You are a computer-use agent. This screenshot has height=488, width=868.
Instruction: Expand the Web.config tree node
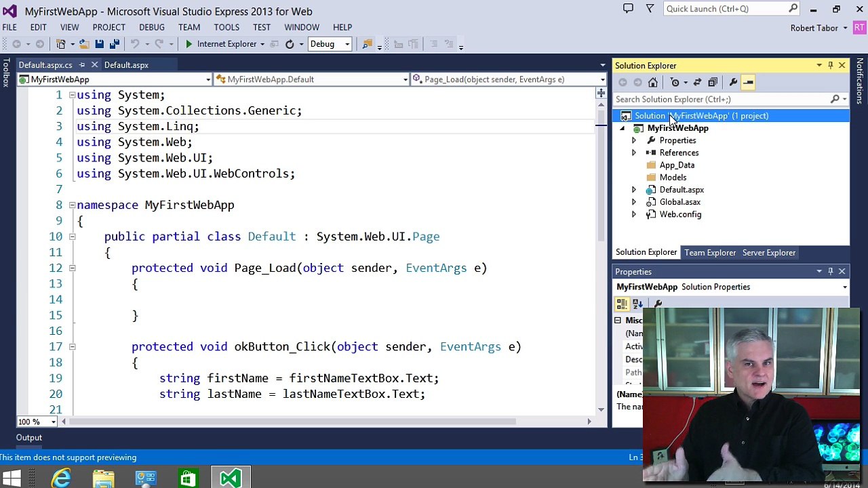click(633, 214)
